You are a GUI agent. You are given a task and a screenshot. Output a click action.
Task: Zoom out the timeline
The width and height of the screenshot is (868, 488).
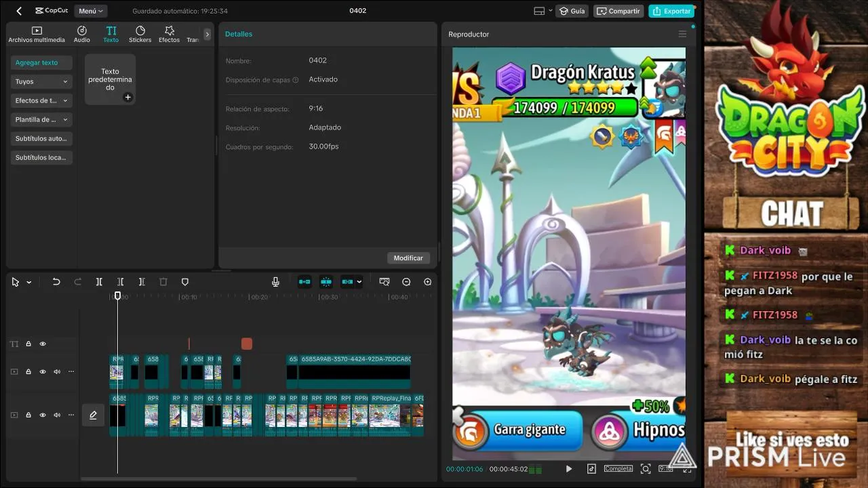coord(406,282)
